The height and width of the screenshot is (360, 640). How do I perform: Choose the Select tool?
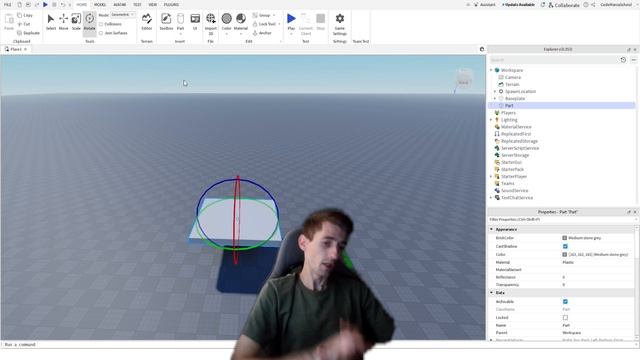[51, 22]
